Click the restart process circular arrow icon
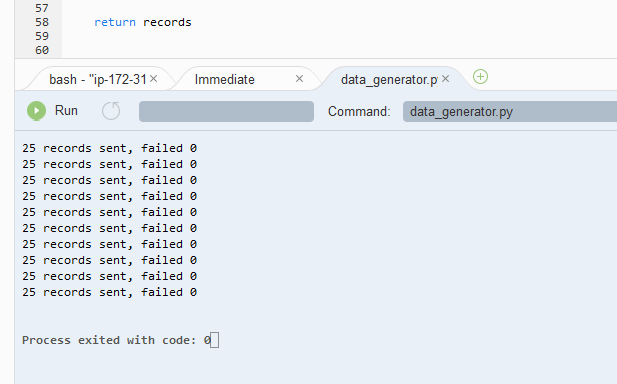617x384 pixels. coord(111,111)
